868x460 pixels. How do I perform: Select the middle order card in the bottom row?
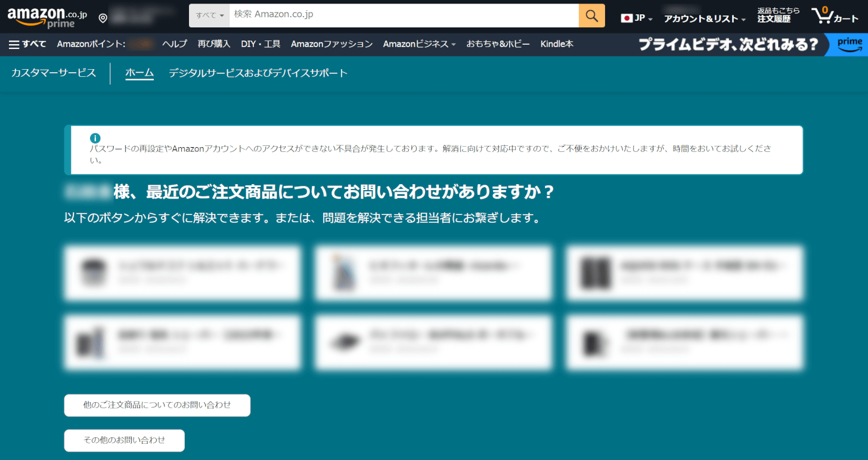point(433,342)
